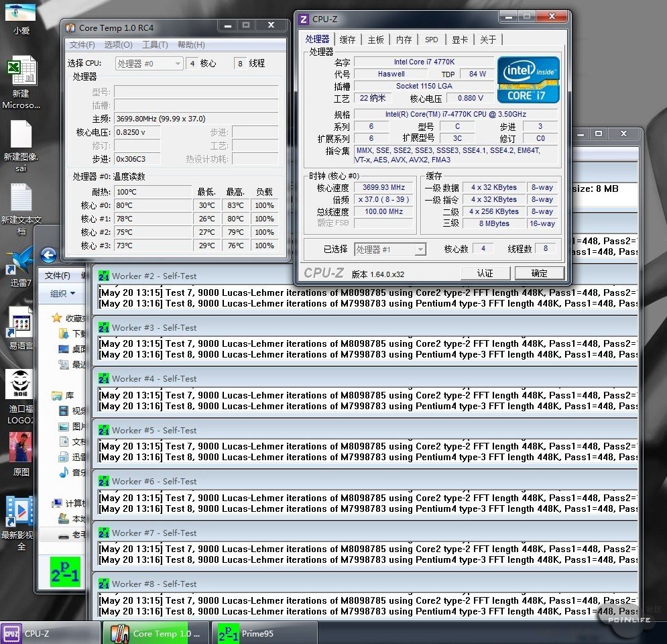Click the Worker #5 - Self-Test title bar
This screenshot has width=667, height=644.
click(365, 430)
